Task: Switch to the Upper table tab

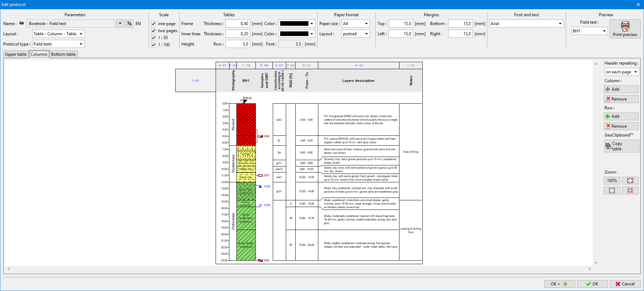Action: pos(16,54)
